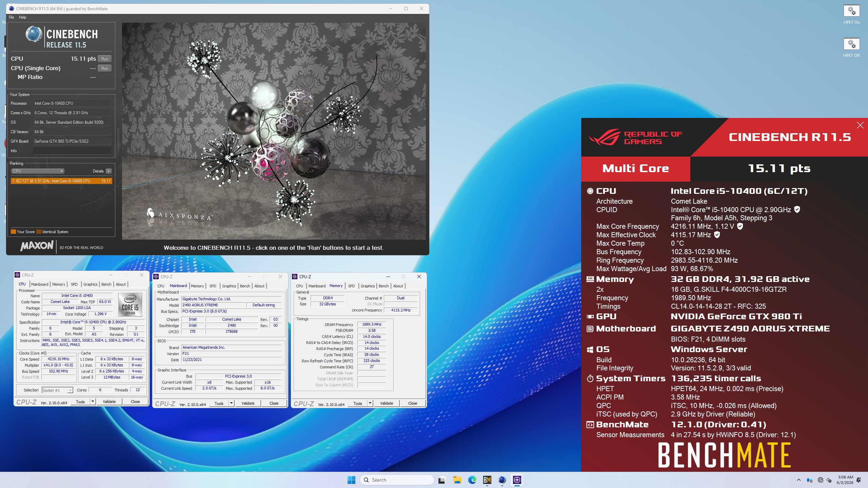The image size is (868, 488).
Task: Show hidden icons in the system tray
Action: coord(799,480)
